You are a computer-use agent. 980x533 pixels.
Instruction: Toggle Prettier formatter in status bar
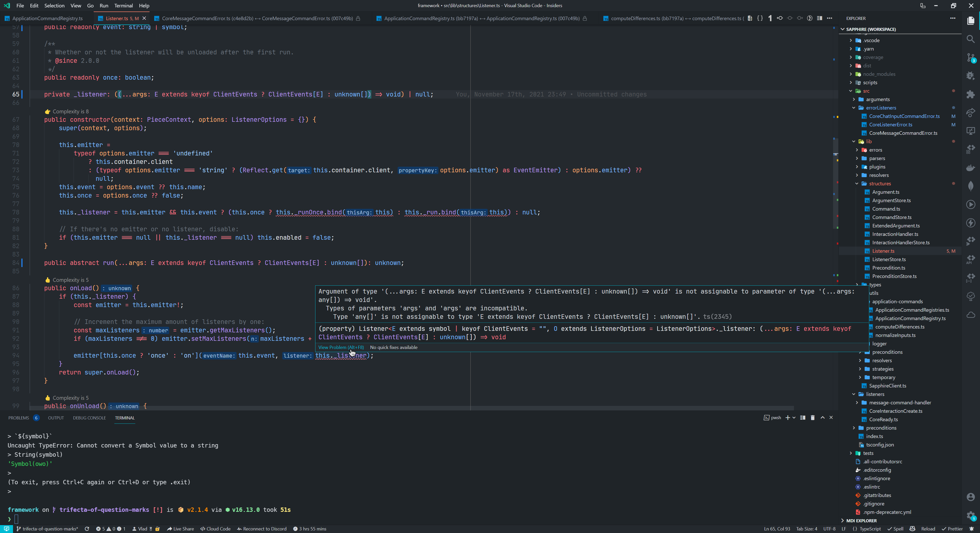[952, 529]
